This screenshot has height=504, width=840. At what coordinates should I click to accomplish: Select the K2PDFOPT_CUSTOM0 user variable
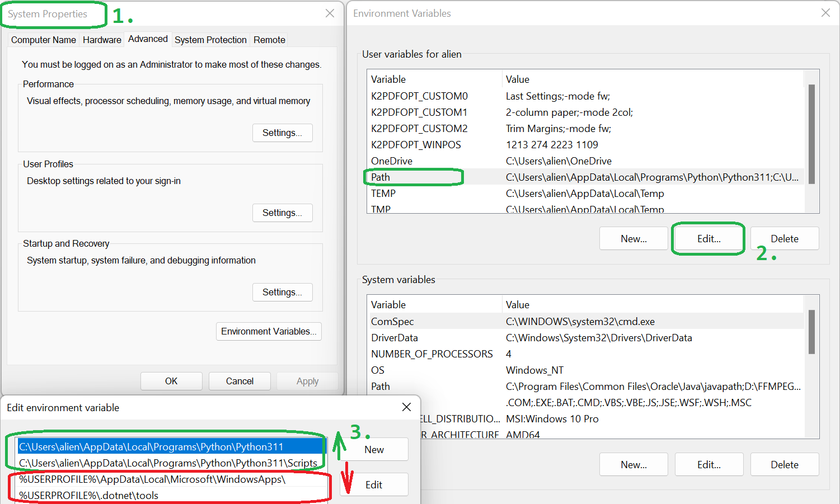tap(585, 96)
